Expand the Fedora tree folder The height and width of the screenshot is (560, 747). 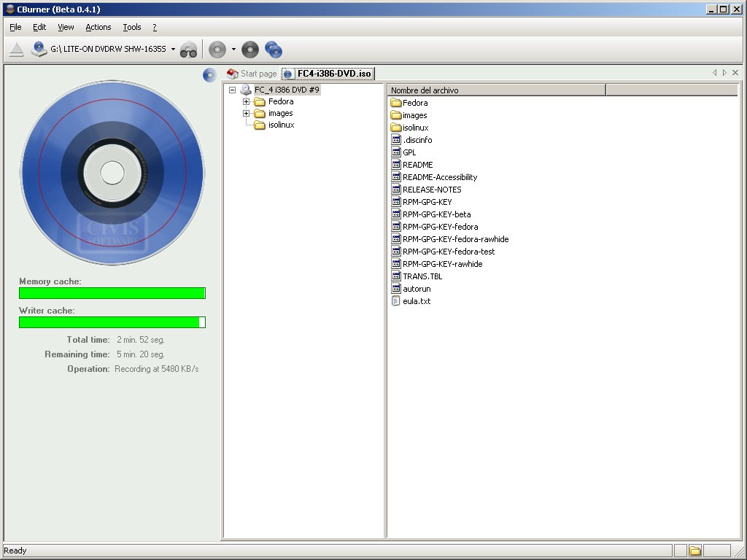pyautogui.click(x=246, y=101)
